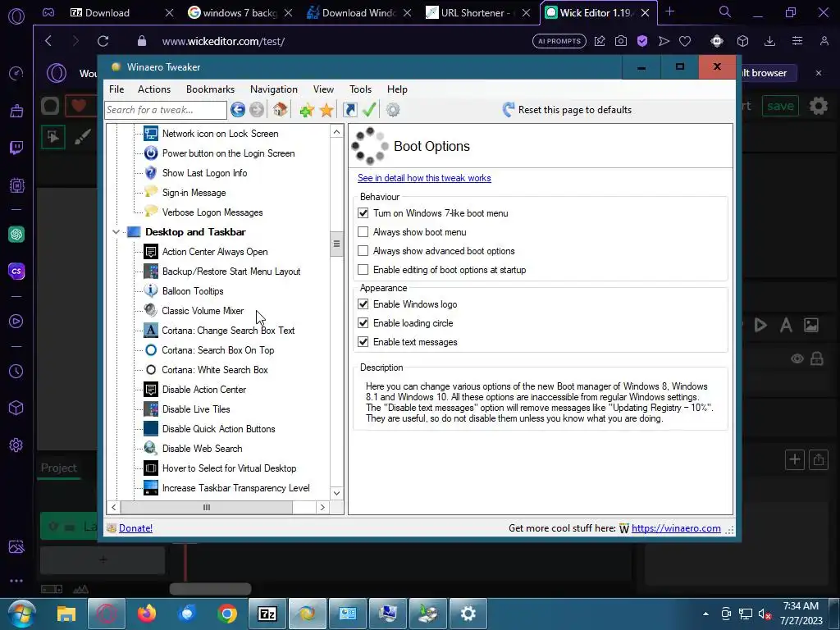This screenshot has height=630, width=840.
Task: Select Disable Action Center tweak
Action: (x=204, y=390)
